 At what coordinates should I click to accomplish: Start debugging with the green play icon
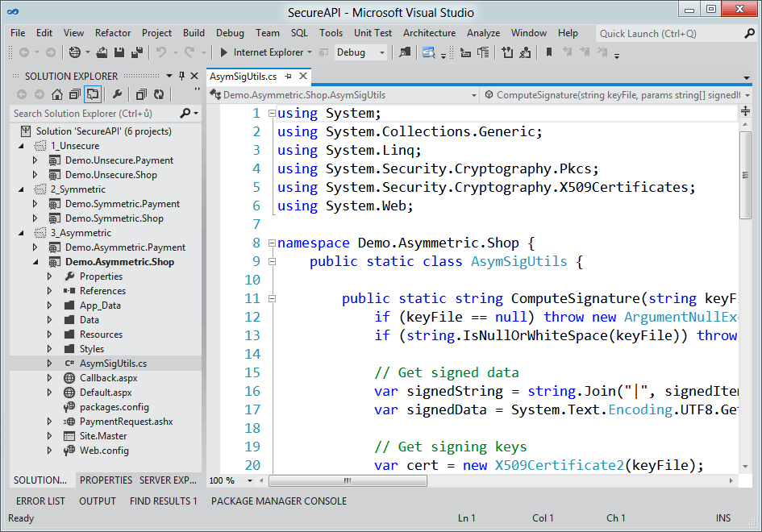tap(223, 52)
